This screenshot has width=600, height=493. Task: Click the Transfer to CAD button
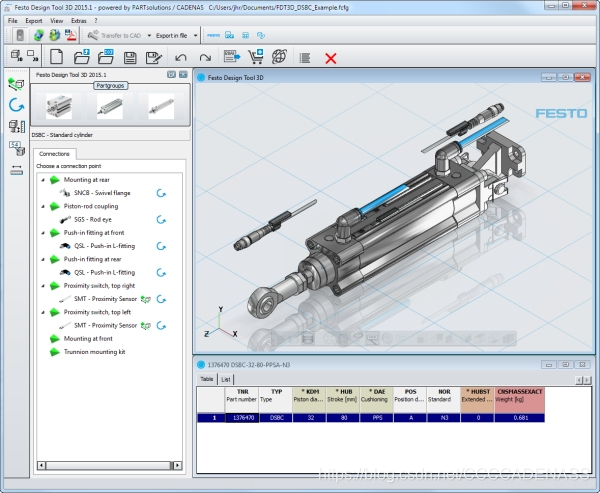pos(114,36)
